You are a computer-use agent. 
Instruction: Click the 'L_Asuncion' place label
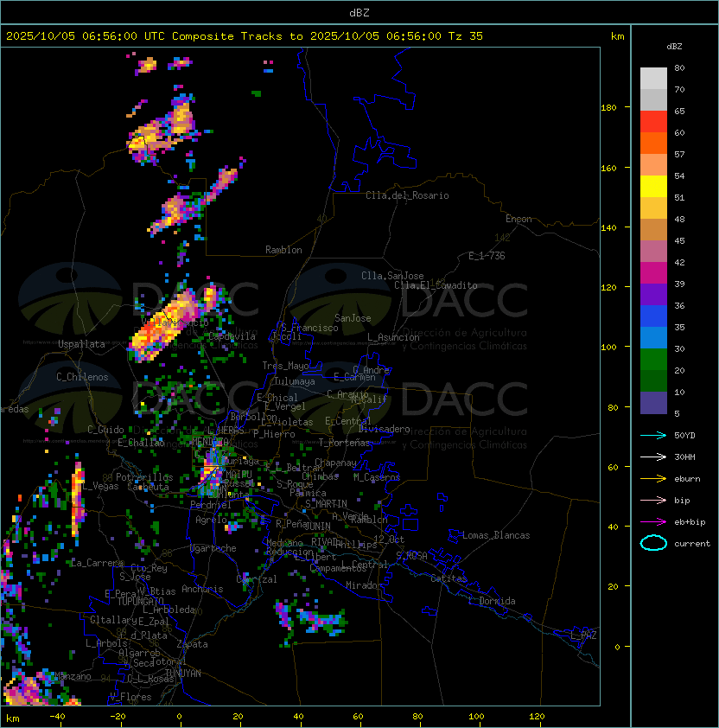(x=393, y=337)
